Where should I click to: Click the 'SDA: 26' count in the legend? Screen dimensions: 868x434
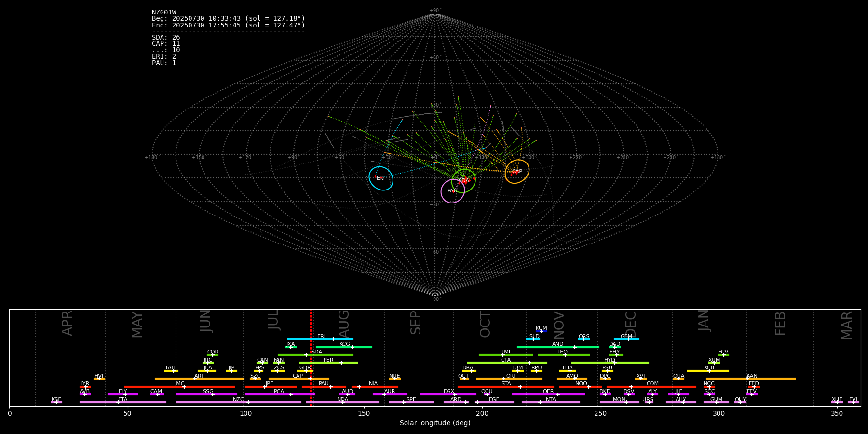[x=166, y=38]
